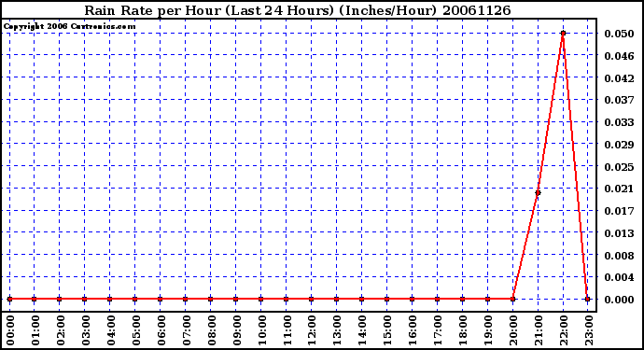644x350 pixels.
Task: Click the 0.037 y-axis label
Action: point(619,100)
